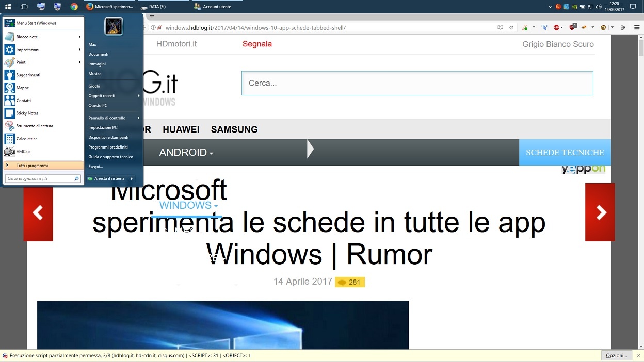Viewport: 644px width, 362px height.
Task: Launch Paint from the Start menu
Action: [x=43, y=62]
